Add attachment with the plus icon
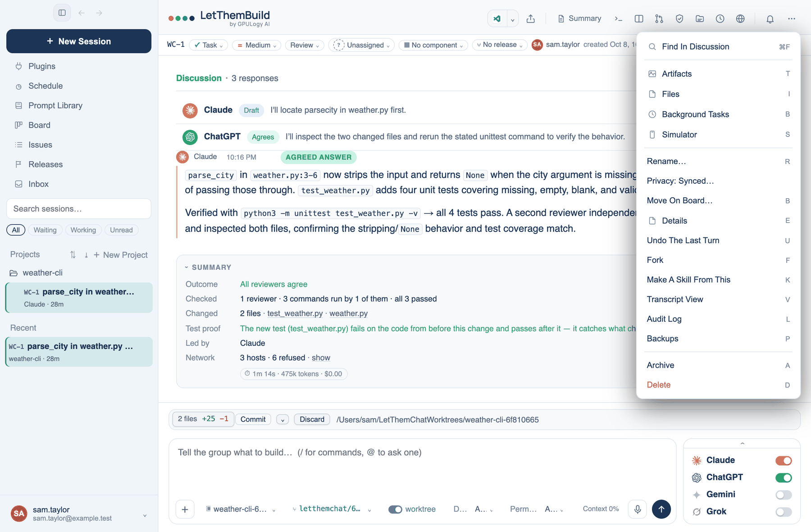Screen dimensions: 811x532 pos(185,509)
